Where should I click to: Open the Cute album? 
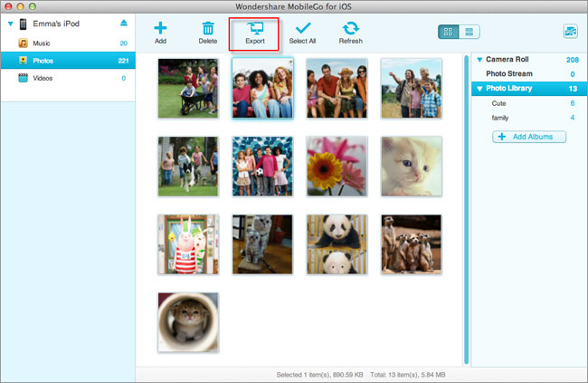tap(529, 103)
